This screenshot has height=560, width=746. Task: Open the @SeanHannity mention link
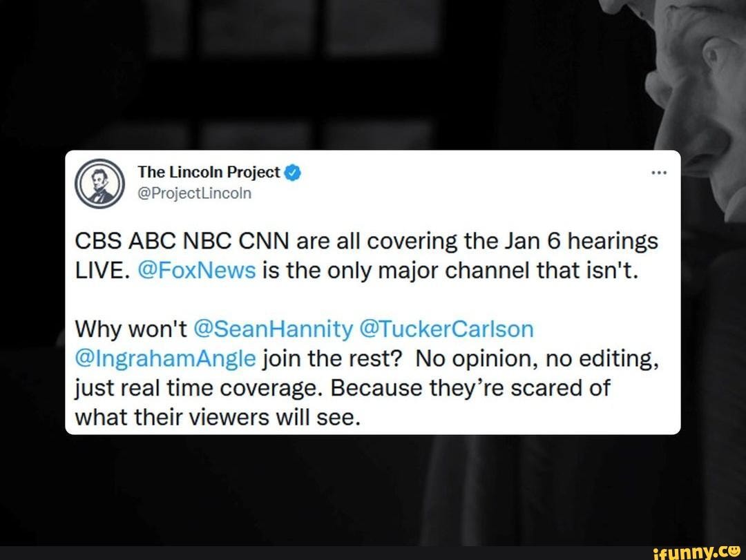(274, 329)
